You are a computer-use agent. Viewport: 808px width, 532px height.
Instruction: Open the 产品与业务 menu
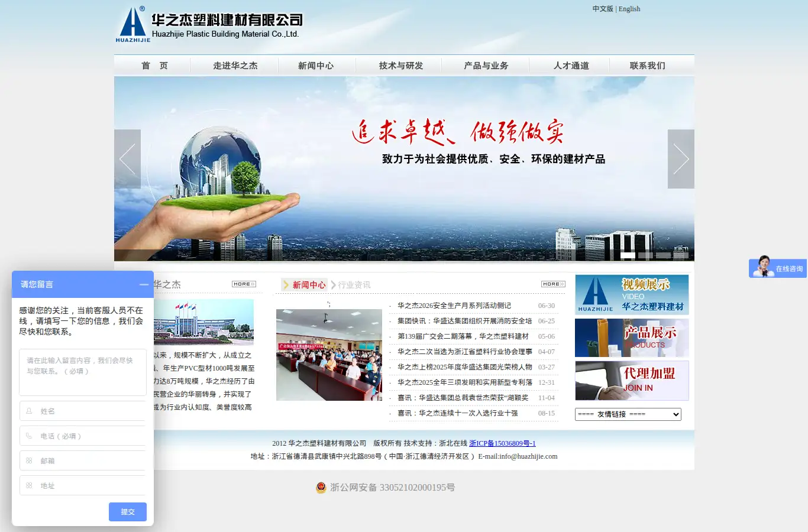(486, 66)
